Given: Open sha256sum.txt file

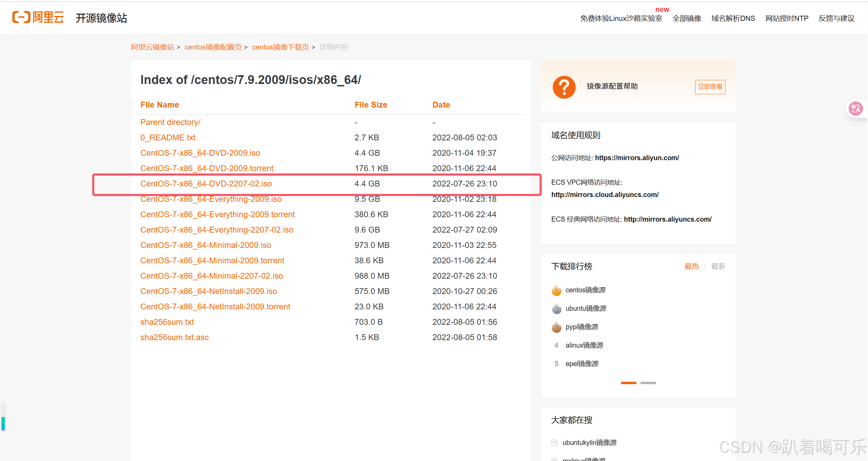Looking at the screenshot, I should tap(167, 322).
